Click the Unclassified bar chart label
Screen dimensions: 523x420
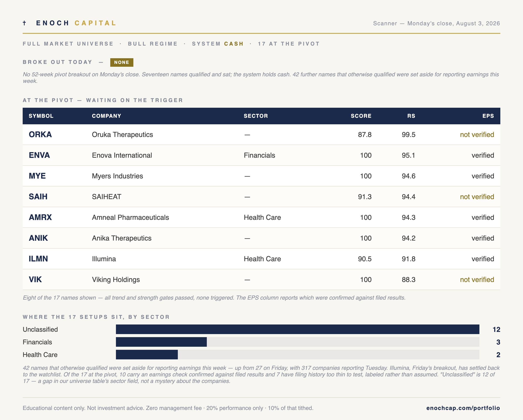coord(40,330)
